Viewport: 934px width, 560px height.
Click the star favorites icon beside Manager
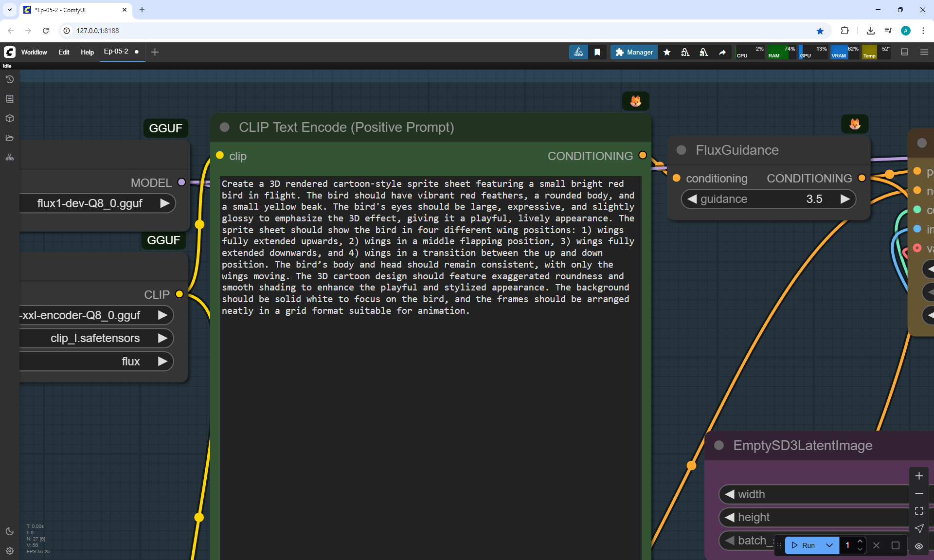pyautogui.click(x=667, y=52)
